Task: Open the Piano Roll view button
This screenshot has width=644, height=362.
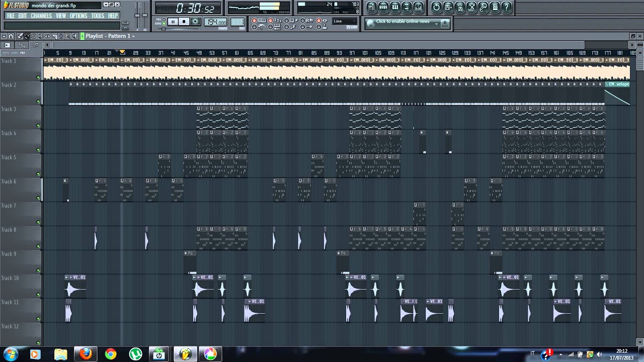Action: (x=395, y=7)
